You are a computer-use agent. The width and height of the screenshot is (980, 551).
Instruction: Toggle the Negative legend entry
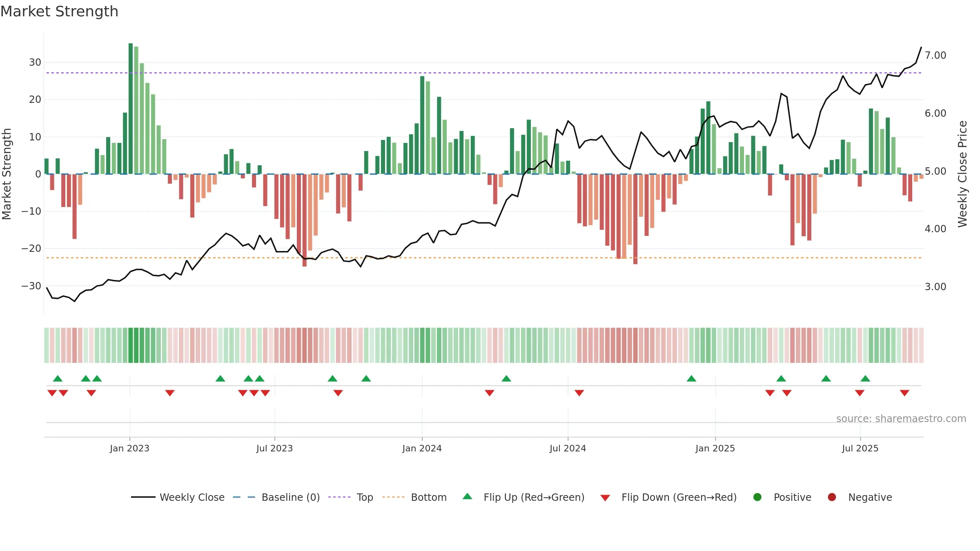pyautogui.click(x=860, y=497)
